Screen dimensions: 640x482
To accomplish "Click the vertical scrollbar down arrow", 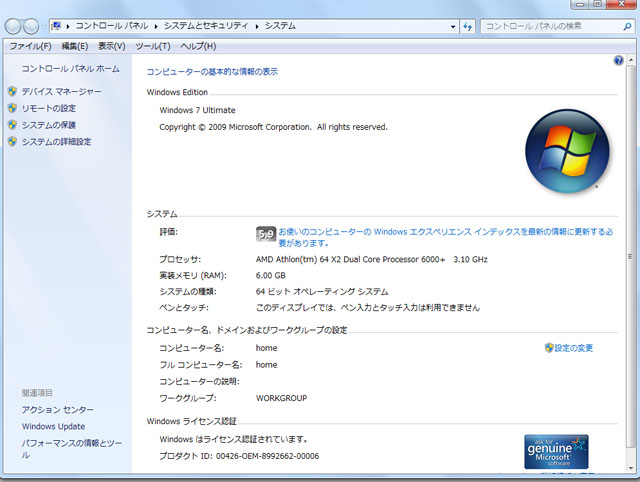I will (631, 468).
